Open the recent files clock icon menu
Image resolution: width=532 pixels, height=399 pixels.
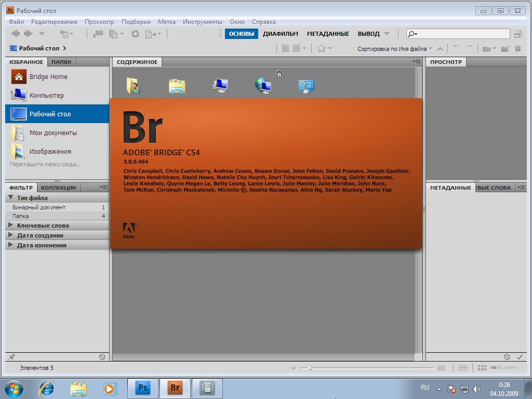(x=66, y=34)
